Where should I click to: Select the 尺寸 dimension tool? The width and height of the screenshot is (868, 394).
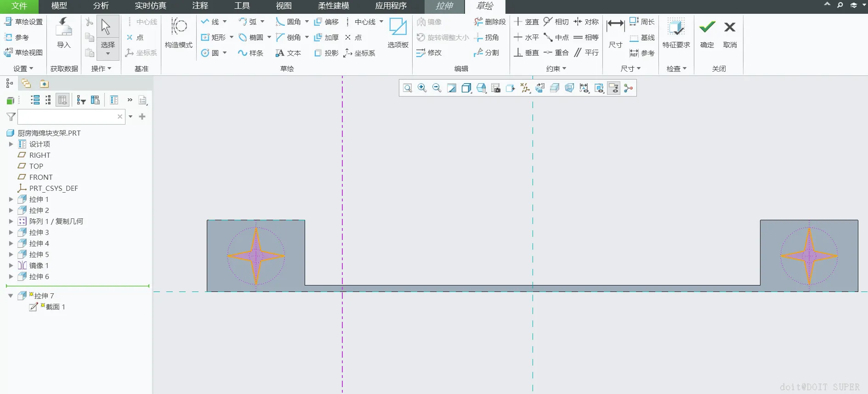tap(615, 33)
